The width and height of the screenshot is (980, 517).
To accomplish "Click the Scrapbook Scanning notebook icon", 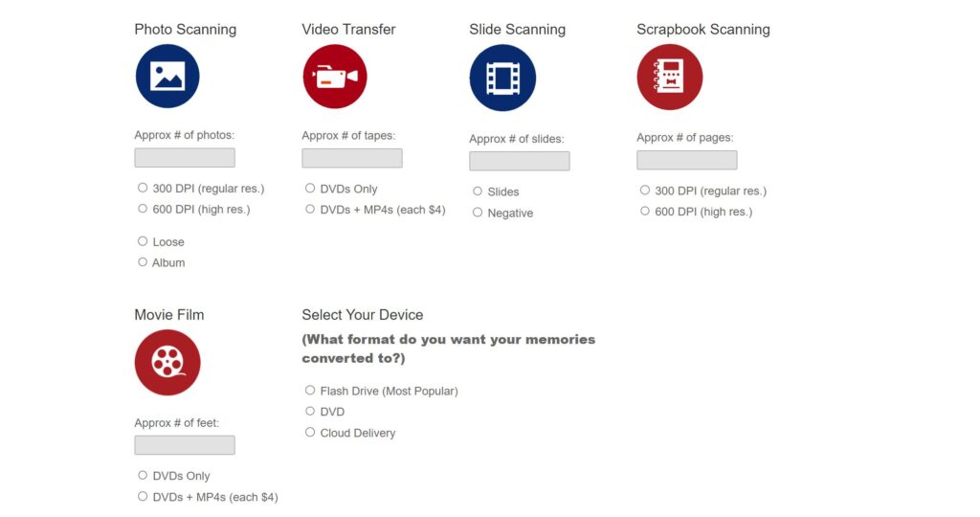I will 670,78.
